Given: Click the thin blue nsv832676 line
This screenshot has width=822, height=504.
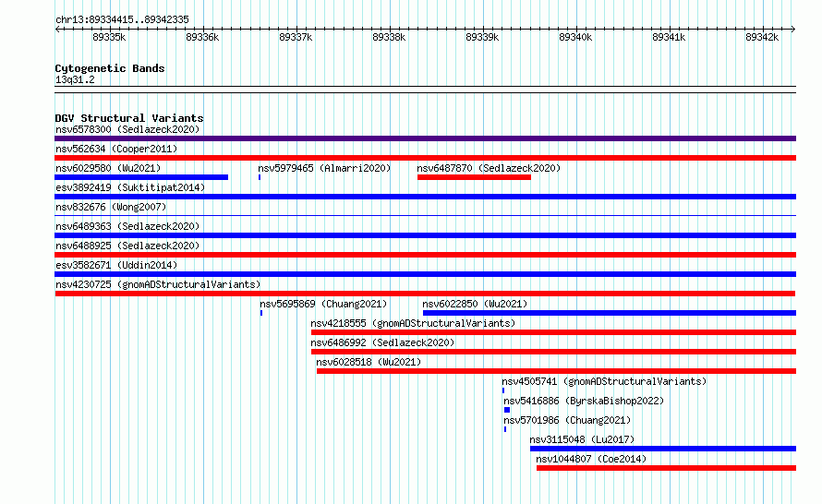Looking at the screenshot, I should point(425,215).
